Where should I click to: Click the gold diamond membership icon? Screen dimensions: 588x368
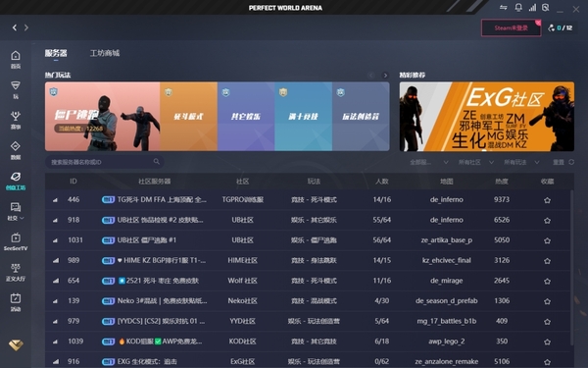[16, 344]
